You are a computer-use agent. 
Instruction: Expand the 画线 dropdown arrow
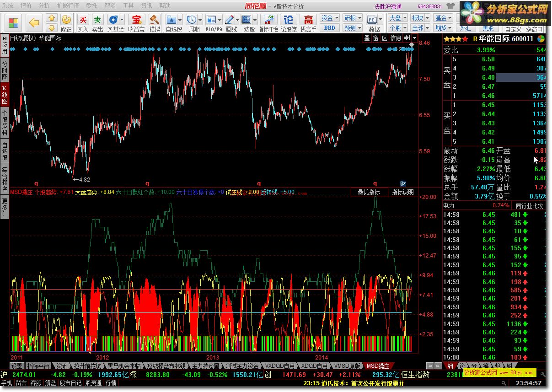click(238, 20)
